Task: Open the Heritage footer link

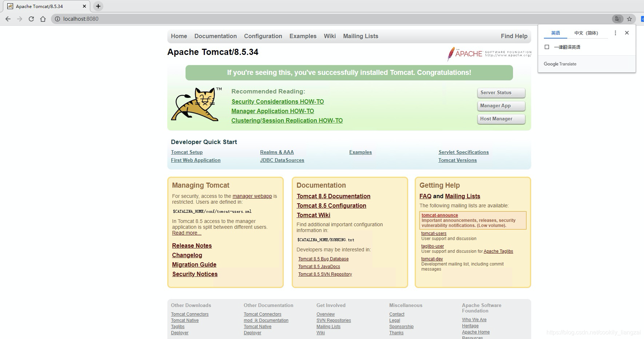Action: click(x=470, y=326)
